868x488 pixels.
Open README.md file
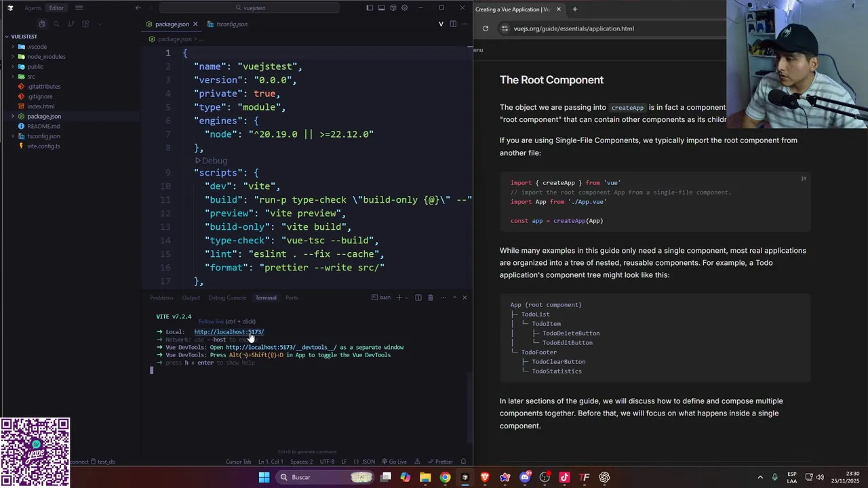click(x=43, y=126)
